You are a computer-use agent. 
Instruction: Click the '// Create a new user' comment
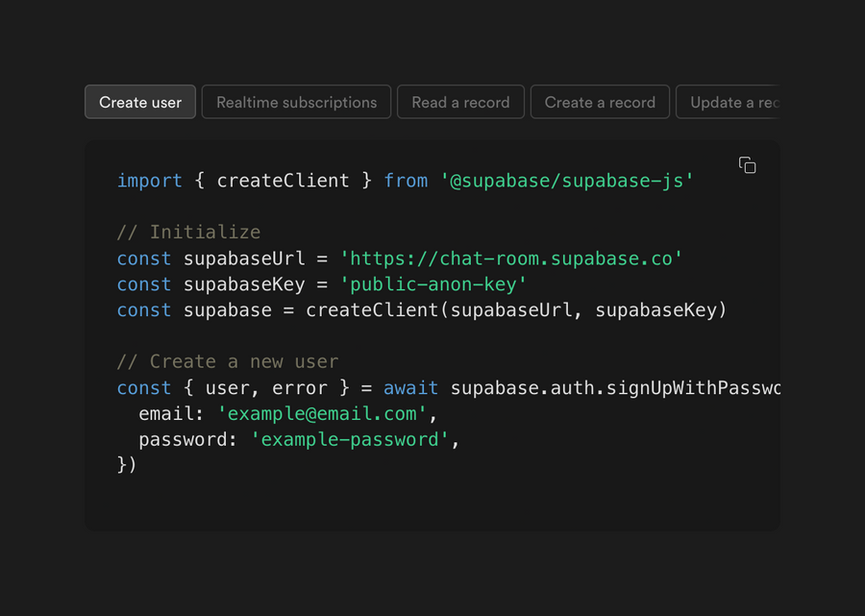(x=226, y=360)
